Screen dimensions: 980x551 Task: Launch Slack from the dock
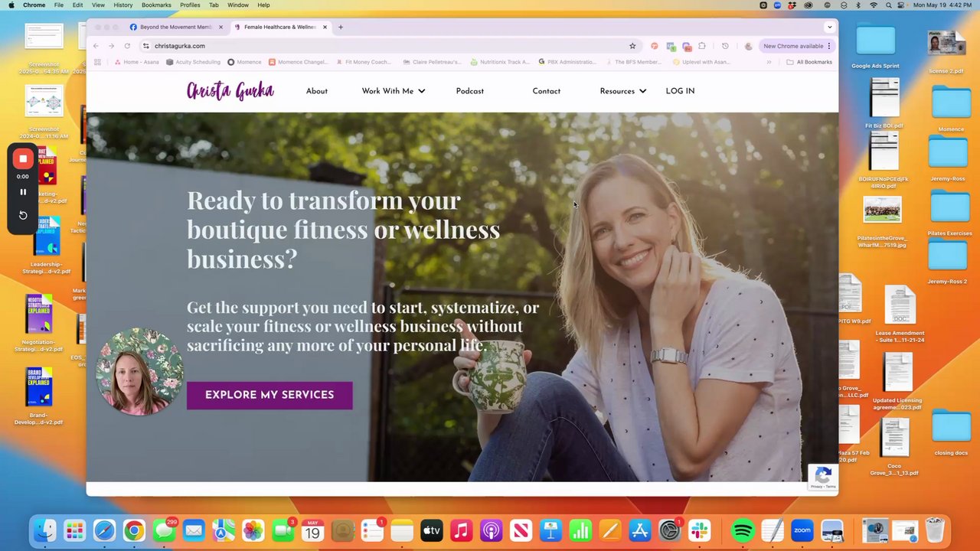click(699, 530)
